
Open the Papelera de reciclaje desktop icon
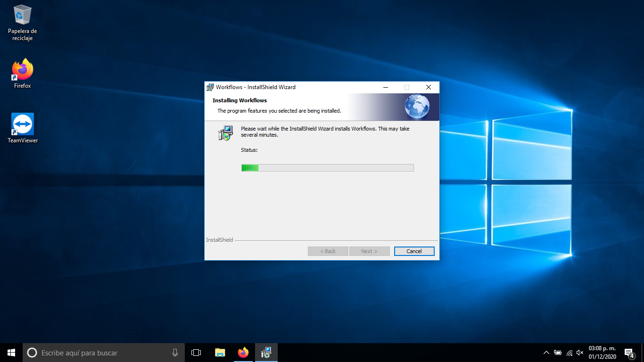[22, 16]
